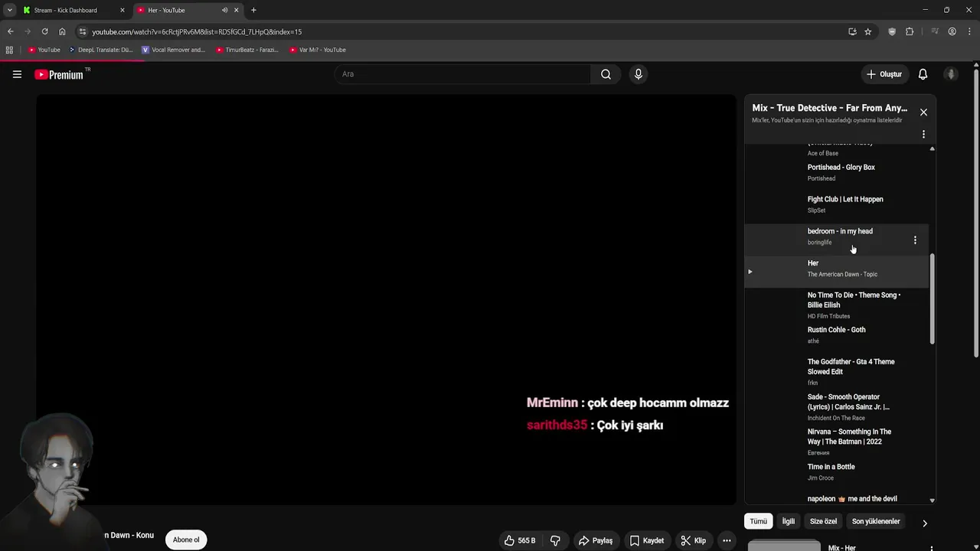Like the video with thumbs up

(x=520, y=540)
